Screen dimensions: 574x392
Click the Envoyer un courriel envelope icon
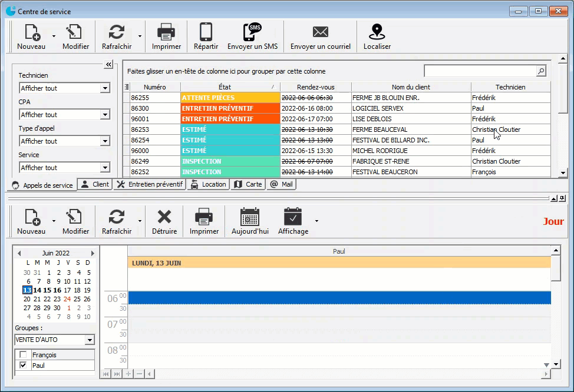click(320, 32)
